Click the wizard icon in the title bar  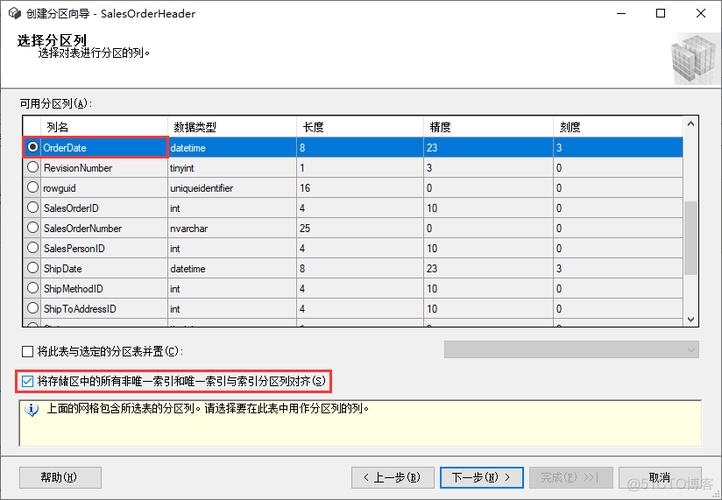coord(15,13)
